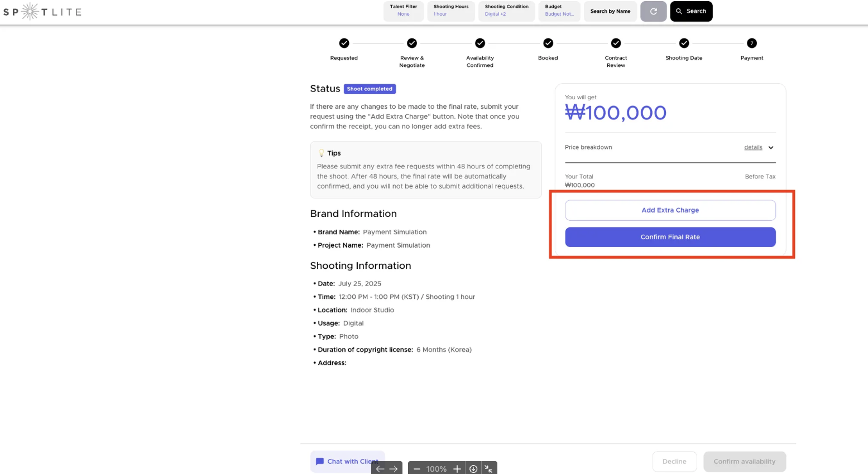Zoom out with the minus icon
The width and height of the screenshot is (868, 474).
[417, 469]
